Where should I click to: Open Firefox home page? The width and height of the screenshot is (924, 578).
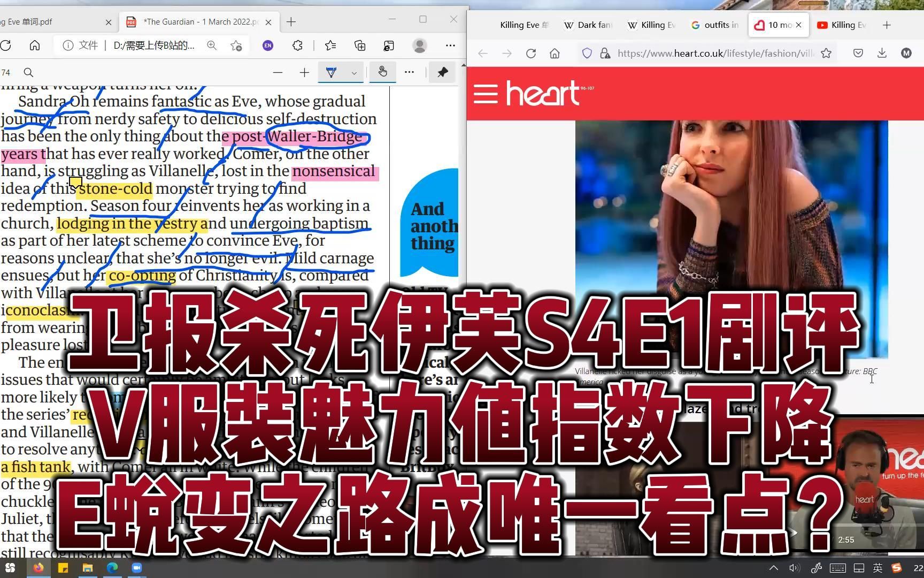555,53
